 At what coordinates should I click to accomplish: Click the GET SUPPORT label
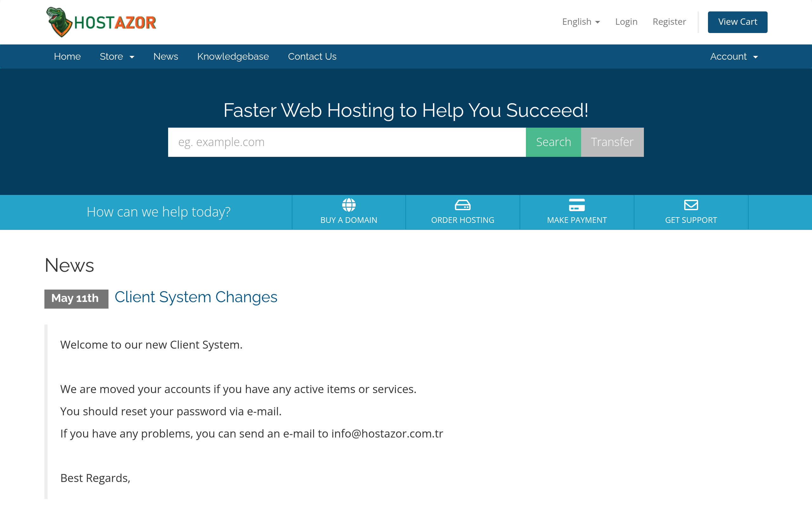point(691,220)
